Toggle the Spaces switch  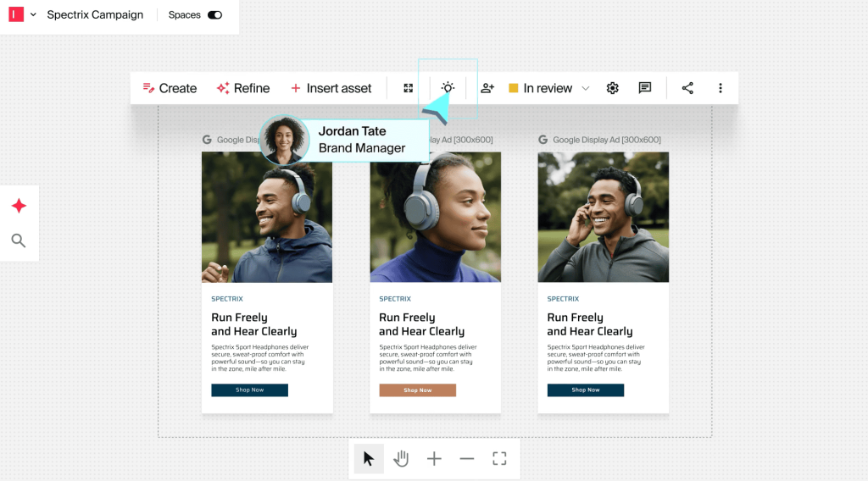214,15
